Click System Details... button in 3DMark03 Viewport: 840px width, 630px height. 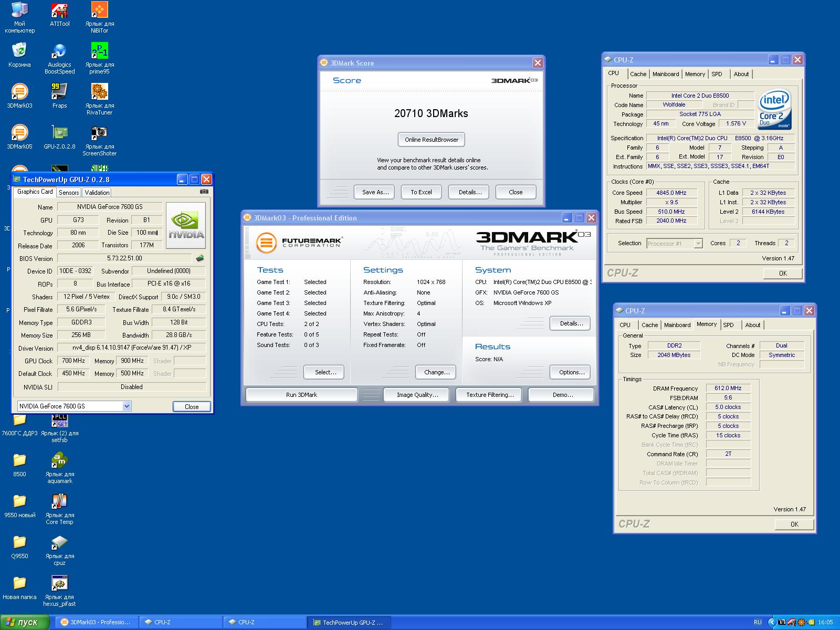click(571, 323)
